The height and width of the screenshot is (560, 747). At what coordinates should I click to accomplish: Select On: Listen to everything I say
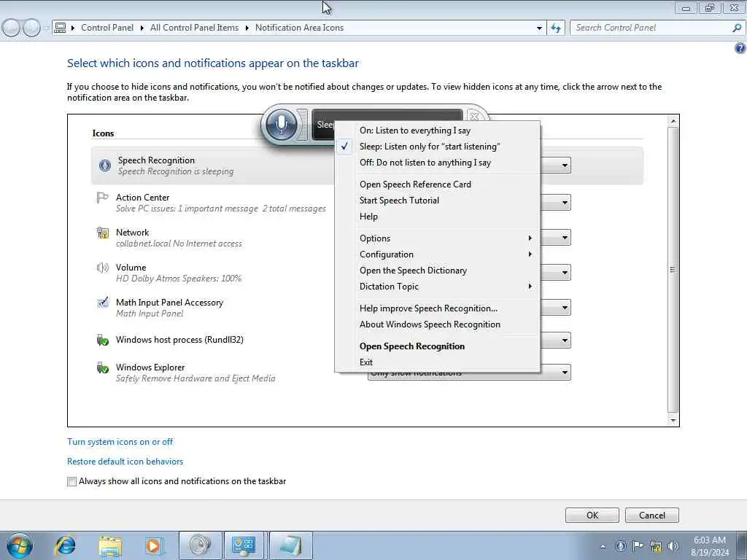[438, 131]
